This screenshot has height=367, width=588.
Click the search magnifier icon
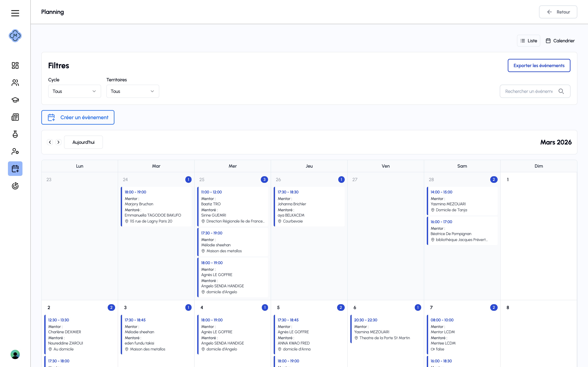(x=561, y=91)
